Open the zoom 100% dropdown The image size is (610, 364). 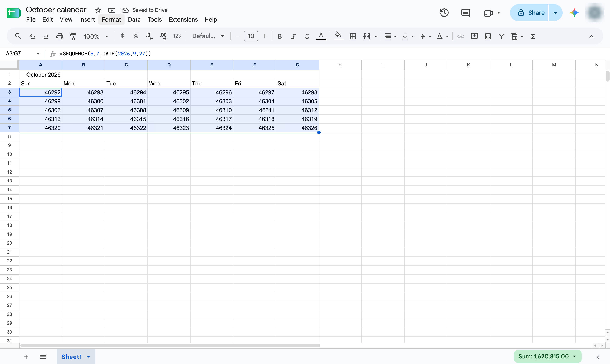tap(96, 36)
